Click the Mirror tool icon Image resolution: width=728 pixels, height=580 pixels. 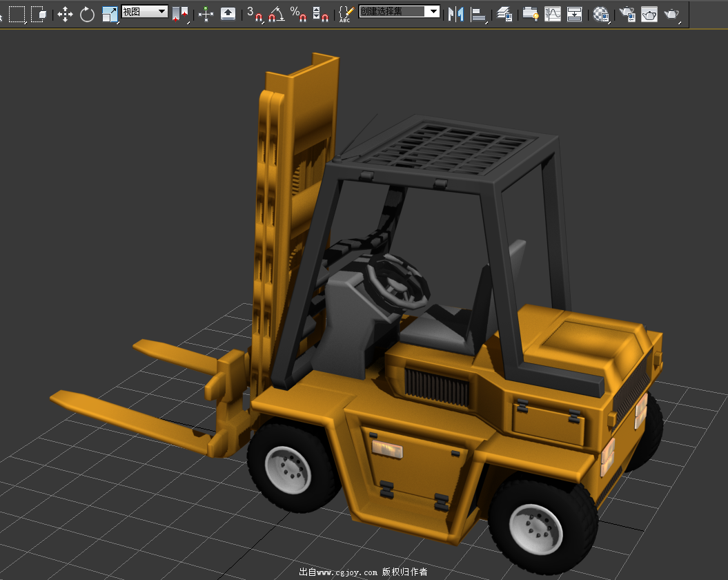pyautogui.click(x=455, y=14)
